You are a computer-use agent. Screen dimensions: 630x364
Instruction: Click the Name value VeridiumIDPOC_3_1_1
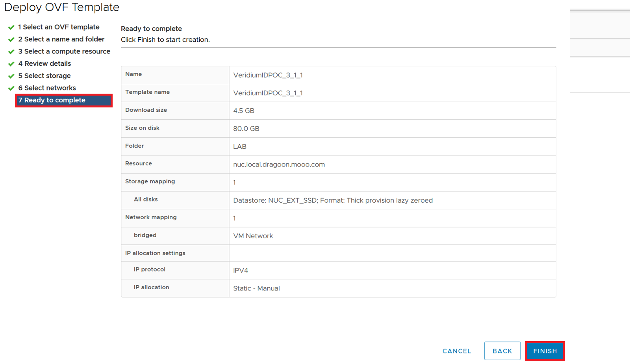point(268,75)
